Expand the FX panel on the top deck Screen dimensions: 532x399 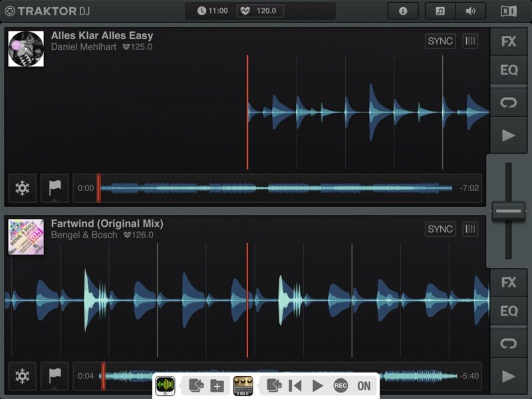click(509, 41)
